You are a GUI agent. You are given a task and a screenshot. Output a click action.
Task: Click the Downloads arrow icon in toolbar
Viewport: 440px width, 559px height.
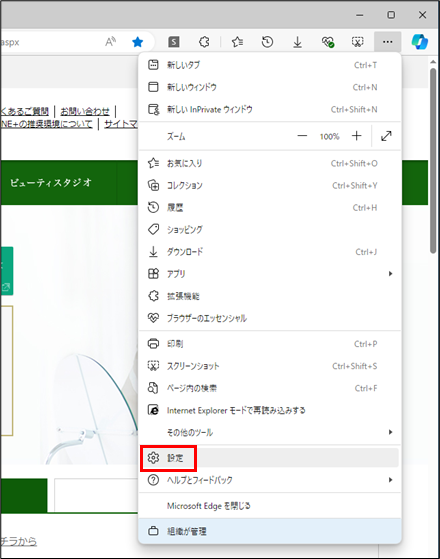click(x=297, y=42)
